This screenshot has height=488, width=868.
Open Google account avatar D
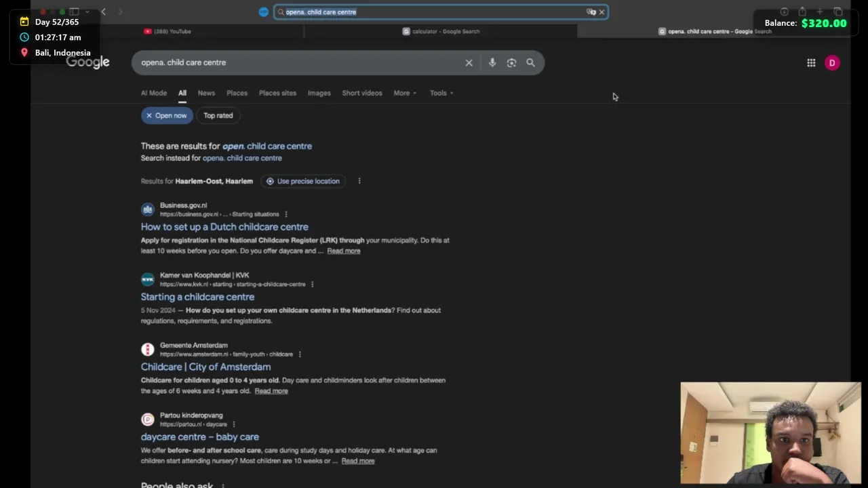tap(832, 62)
